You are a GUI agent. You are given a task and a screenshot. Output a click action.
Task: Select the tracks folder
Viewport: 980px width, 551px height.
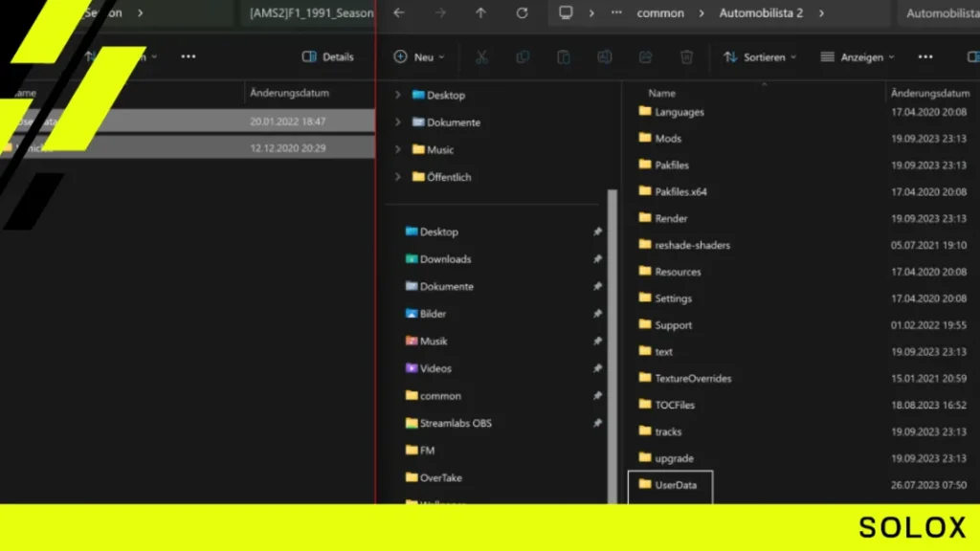[660, 431]
